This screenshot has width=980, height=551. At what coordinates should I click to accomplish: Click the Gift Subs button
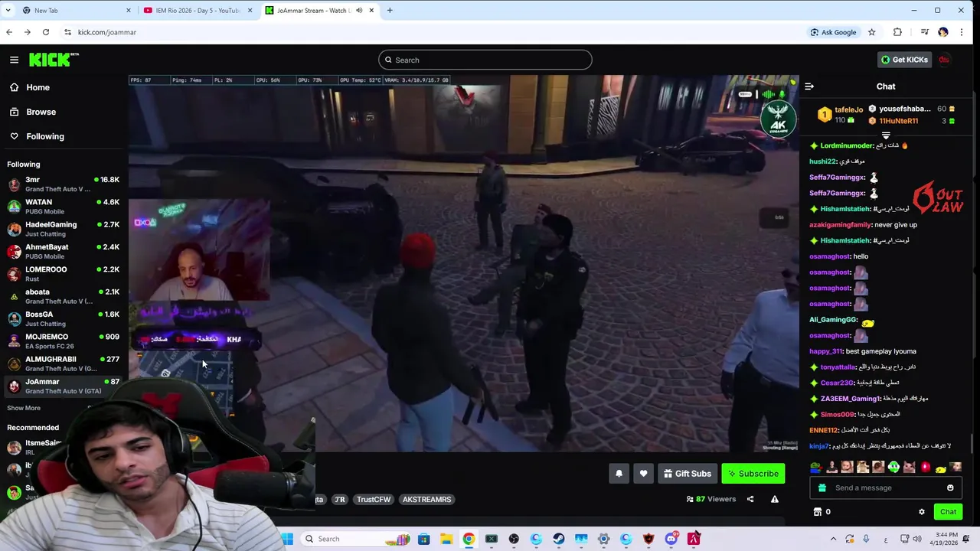click(x=687, y=474)
